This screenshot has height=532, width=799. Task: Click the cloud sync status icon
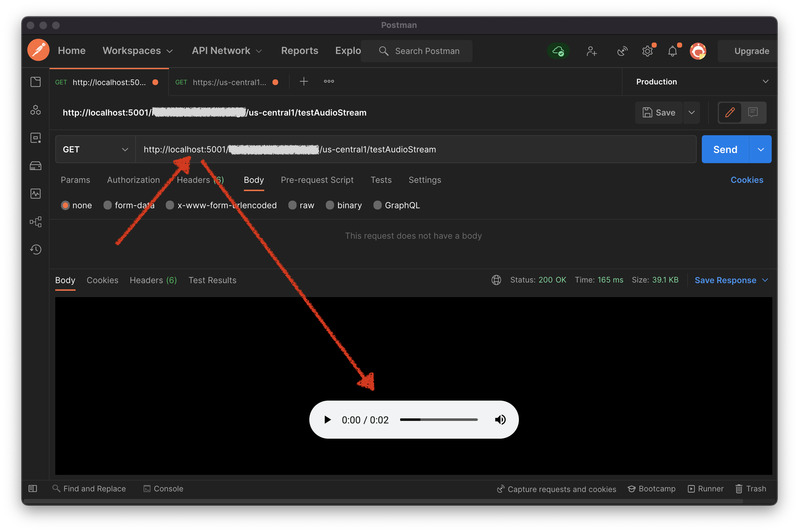coord(558,51)
